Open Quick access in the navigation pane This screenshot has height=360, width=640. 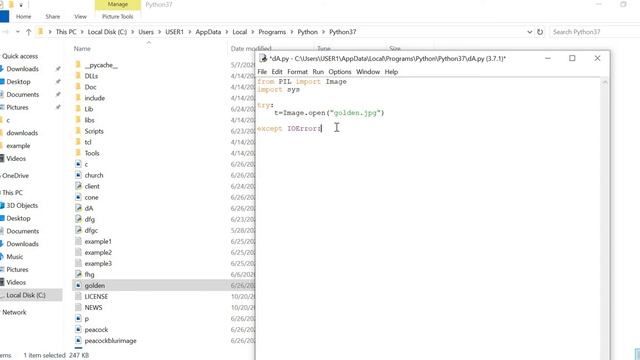[x=20, y=56]
